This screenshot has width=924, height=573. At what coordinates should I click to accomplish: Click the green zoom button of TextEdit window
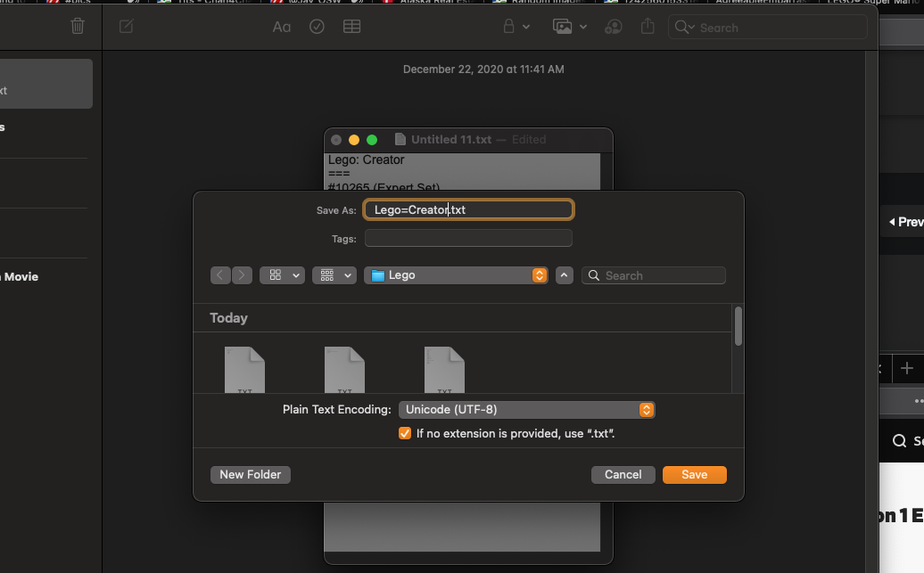click(x=372, y=140)
